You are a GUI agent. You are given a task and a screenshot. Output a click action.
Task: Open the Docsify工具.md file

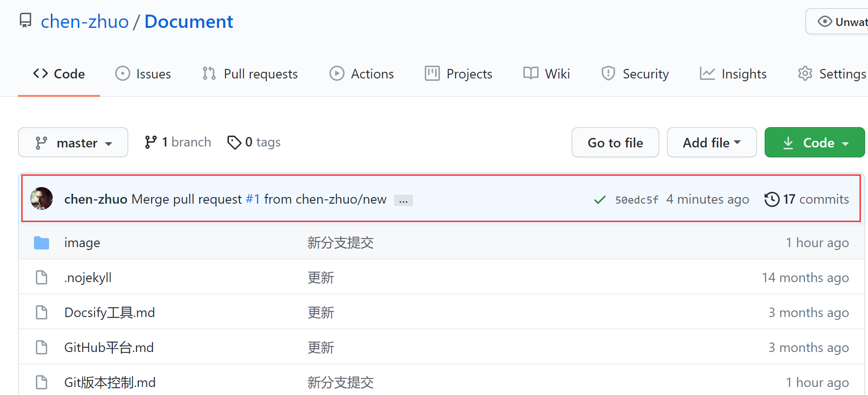pyautogui.click(x=110, y=313)
